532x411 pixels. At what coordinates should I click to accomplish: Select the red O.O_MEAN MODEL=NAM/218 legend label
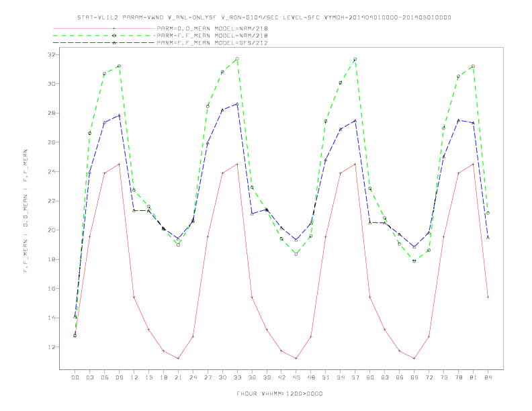click(212, 28)
